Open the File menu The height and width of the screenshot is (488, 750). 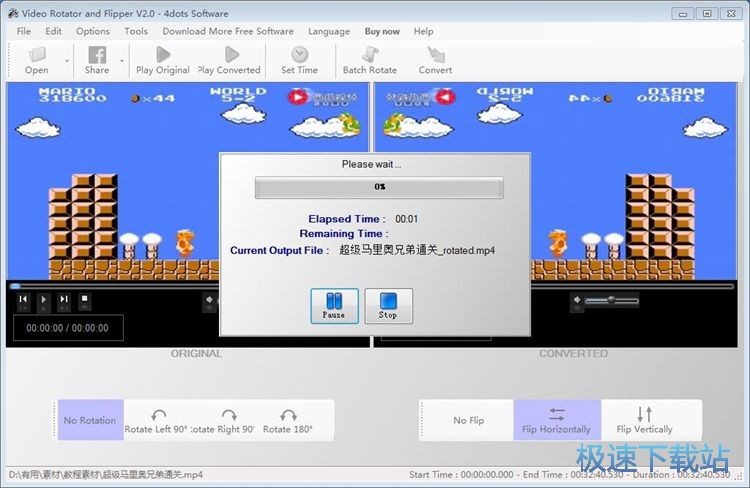(x=23, y=31)
